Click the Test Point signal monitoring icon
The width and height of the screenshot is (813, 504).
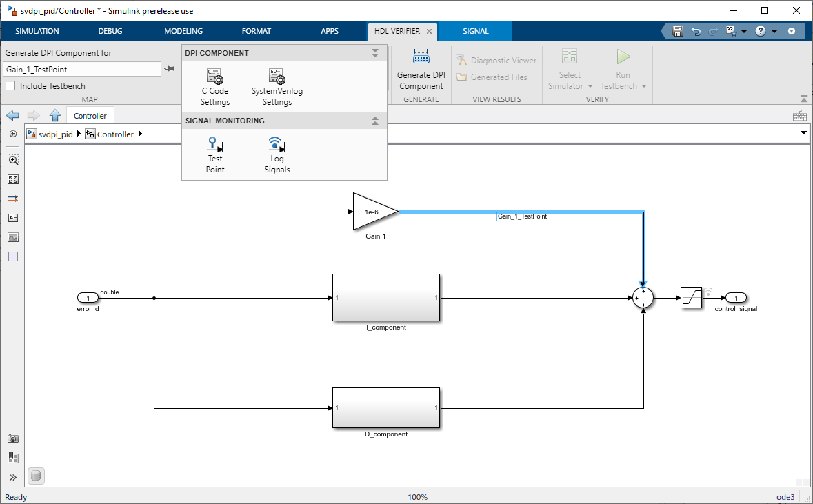[215, 154]
